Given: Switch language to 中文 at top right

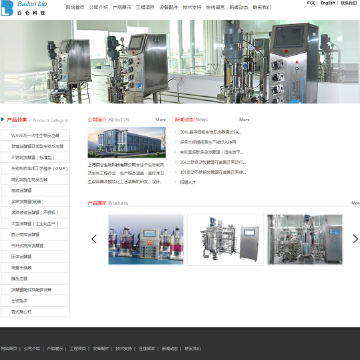Looking at the screenshot, I should click(311, 3).
